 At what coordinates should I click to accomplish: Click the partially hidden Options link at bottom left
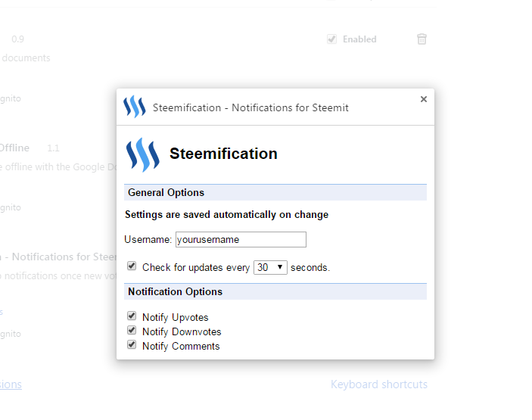[11, 384]
